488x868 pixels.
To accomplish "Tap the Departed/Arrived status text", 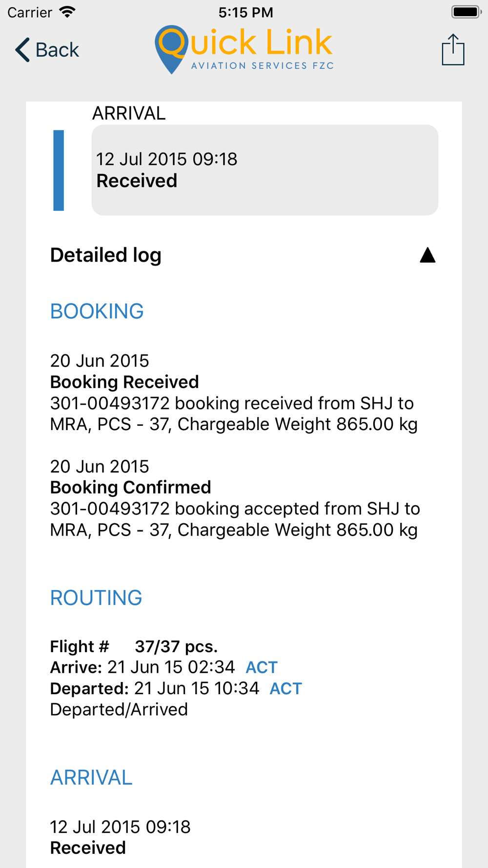I will click(x=119, y=709).
